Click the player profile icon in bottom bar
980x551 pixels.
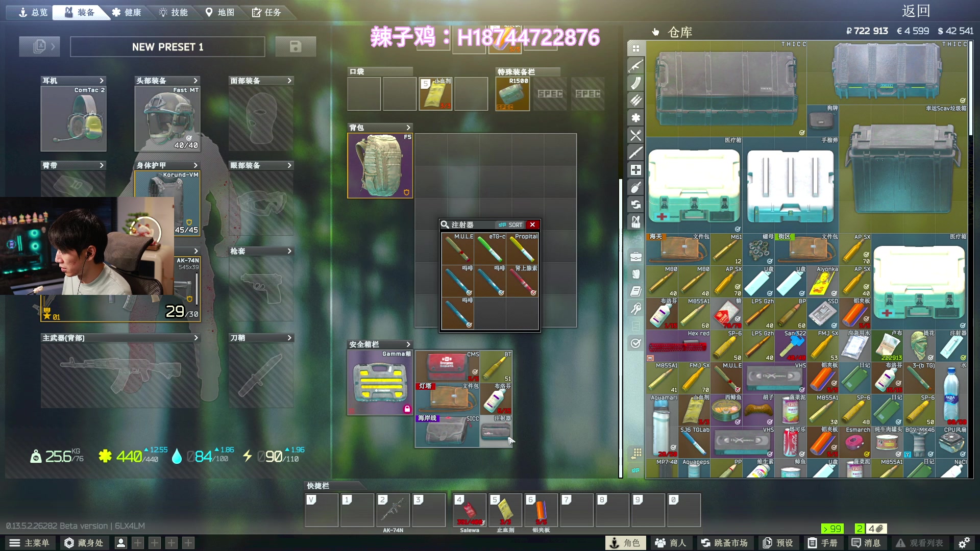point(121,543)
